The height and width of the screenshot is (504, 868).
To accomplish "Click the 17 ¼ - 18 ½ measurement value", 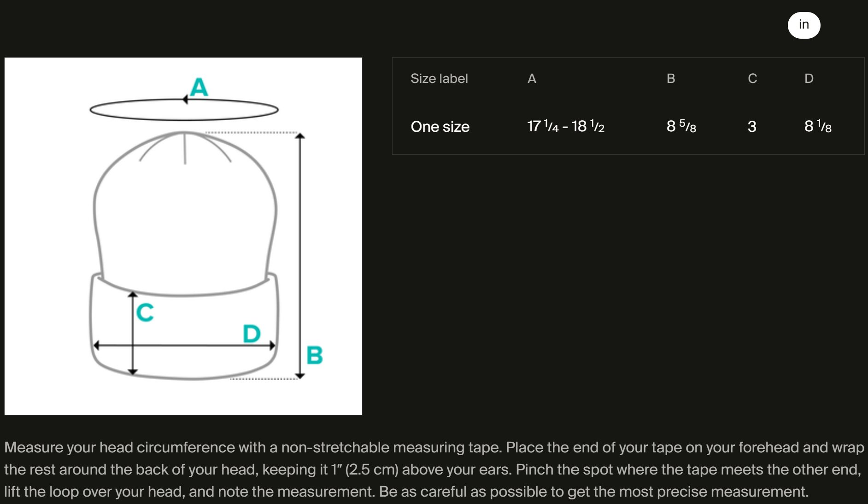I will (x=566, y=126).
